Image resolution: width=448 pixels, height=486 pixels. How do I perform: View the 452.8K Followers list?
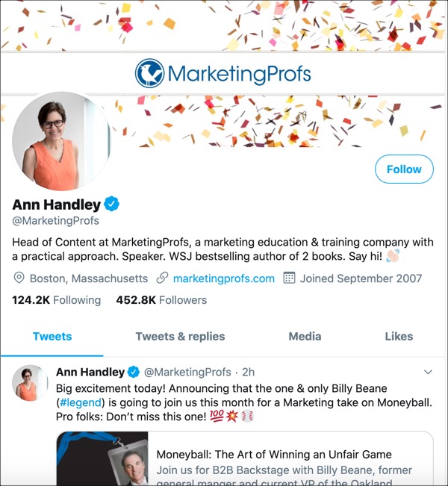pyautogui.click(x=161, y=300)
